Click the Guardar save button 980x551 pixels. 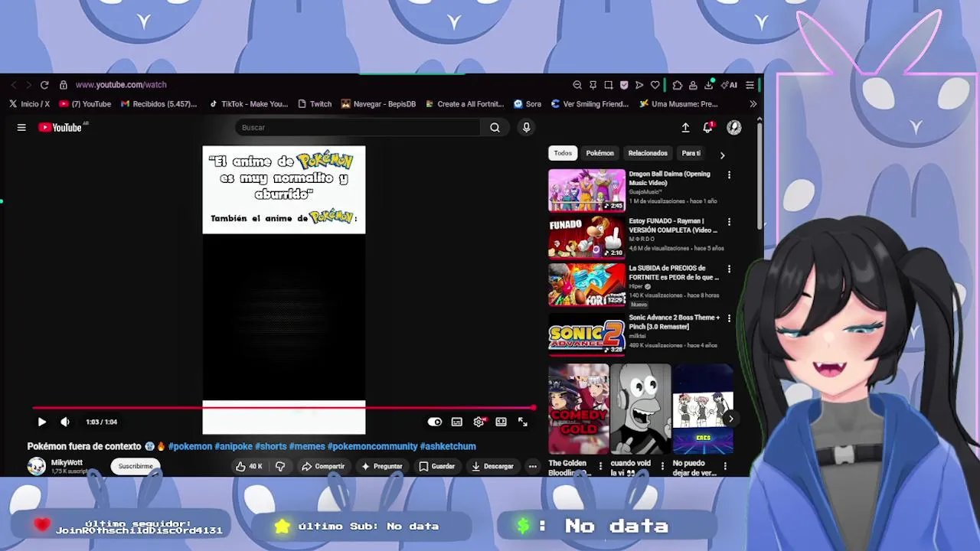437,466
